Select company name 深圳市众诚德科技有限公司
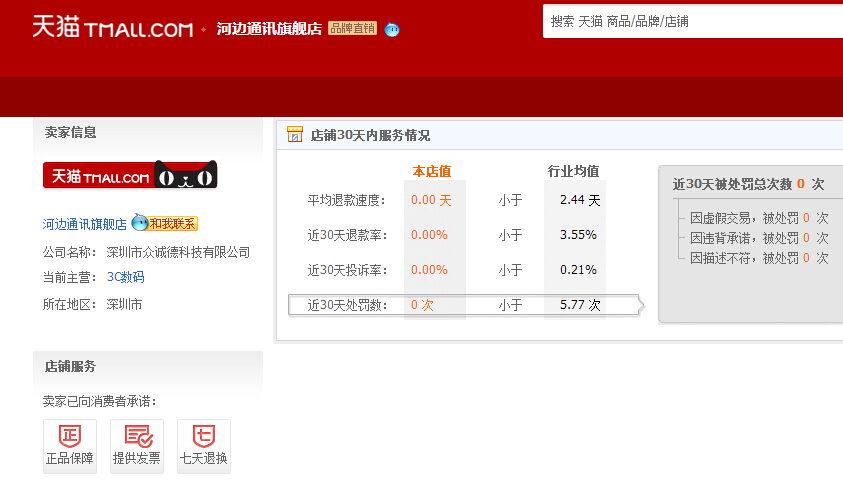Image resolution: width=843 pixels, height=489 pixels. click(x=178, y=252)
